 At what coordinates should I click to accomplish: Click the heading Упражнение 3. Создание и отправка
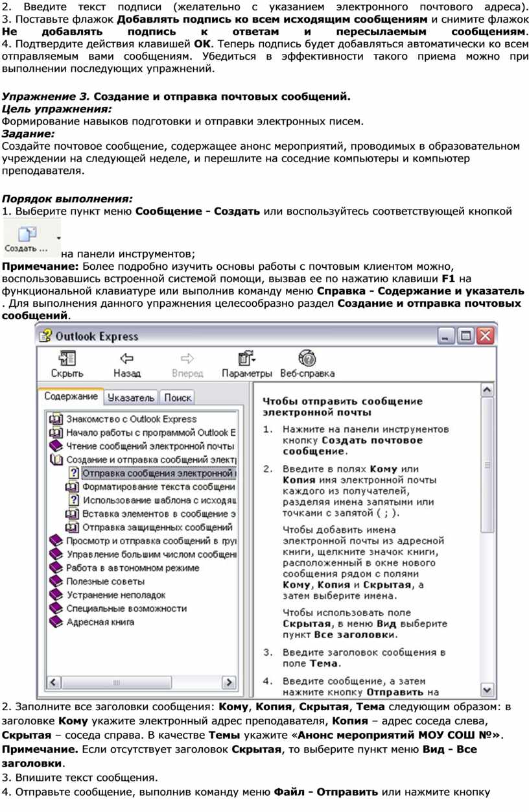[x=177, y=97]
